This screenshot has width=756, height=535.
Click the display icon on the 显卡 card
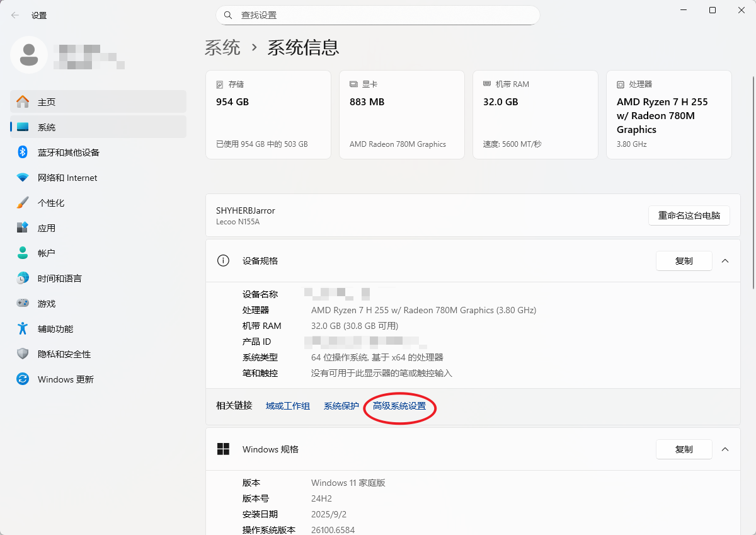353,84
